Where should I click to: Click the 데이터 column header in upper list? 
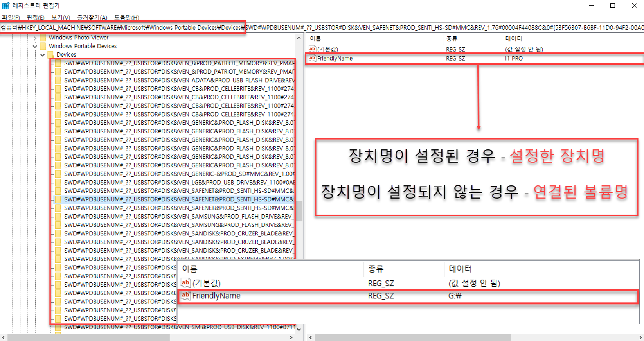click(x=513, y=39)
